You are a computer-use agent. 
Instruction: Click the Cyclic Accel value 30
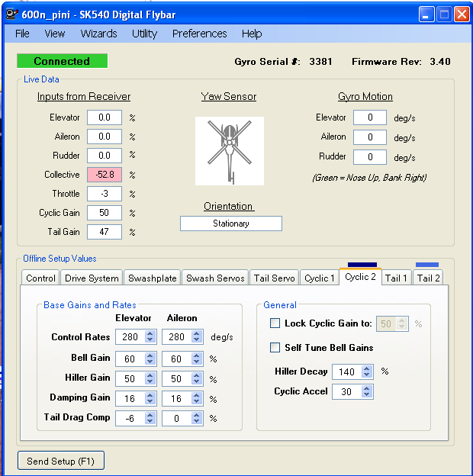click(x=346, y=391)
